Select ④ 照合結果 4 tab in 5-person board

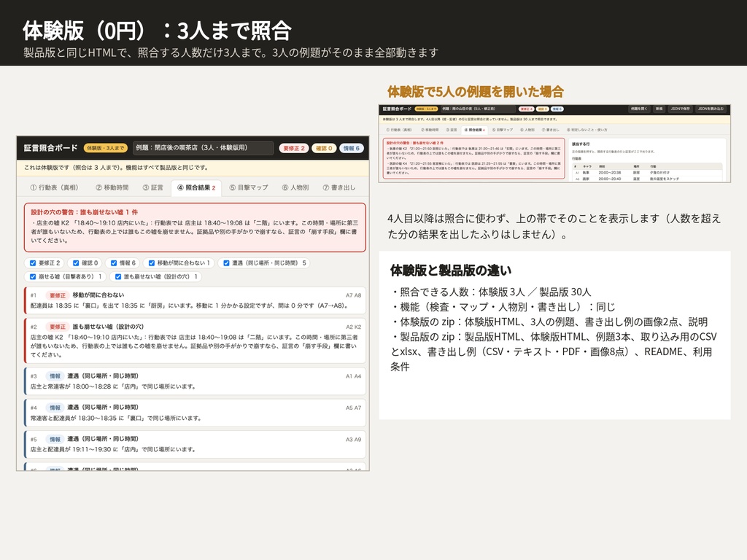point(474,130)
